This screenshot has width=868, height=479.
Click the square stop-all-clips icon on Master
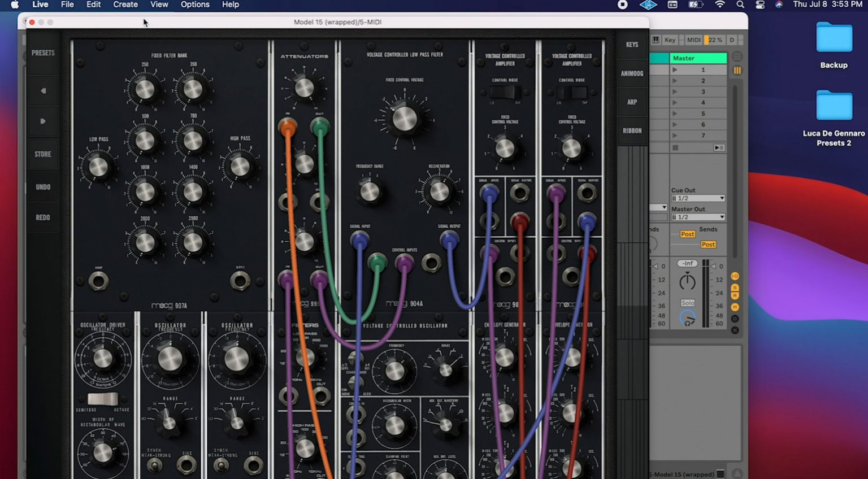click(x=676, y=147)
